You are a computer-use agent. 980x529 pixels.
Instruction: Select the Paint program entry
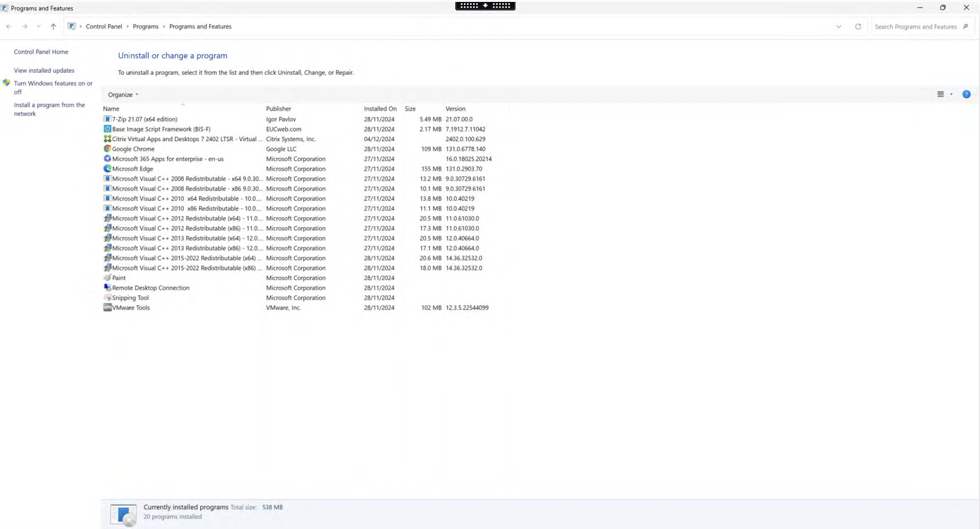(119, 278)
